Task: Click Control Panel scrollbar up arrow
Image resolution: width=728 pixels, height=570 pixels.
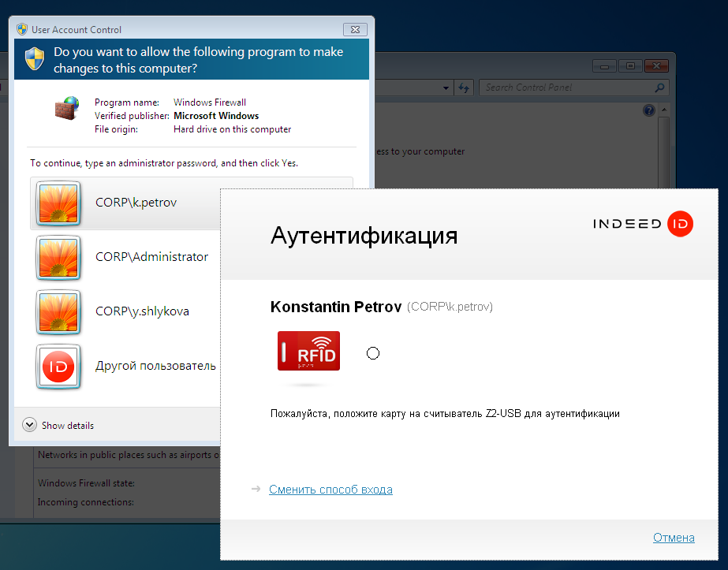Action: pyautogui.click(x=664, y=110)
